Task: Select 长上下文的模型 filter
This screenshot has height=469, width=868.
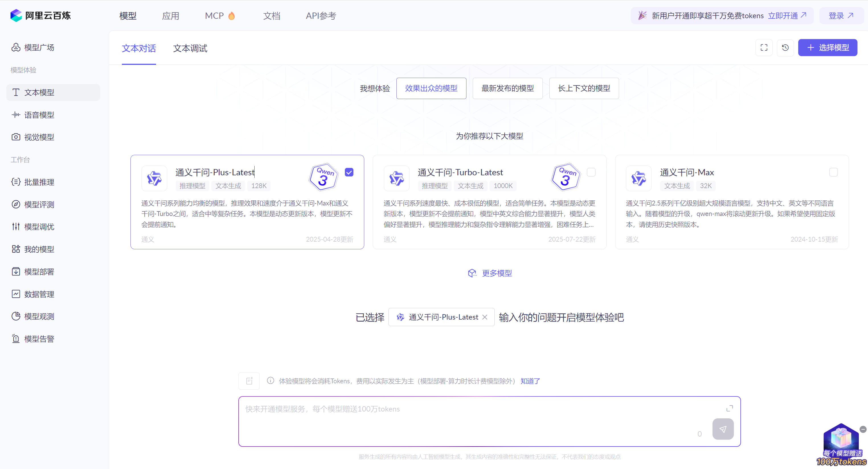Action: (x=584, y=88)
